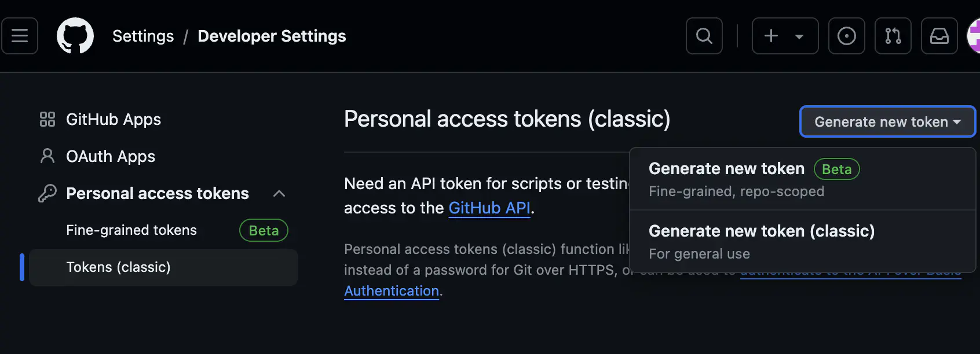Collapse the Personal access tokens section

coord(280,193)
